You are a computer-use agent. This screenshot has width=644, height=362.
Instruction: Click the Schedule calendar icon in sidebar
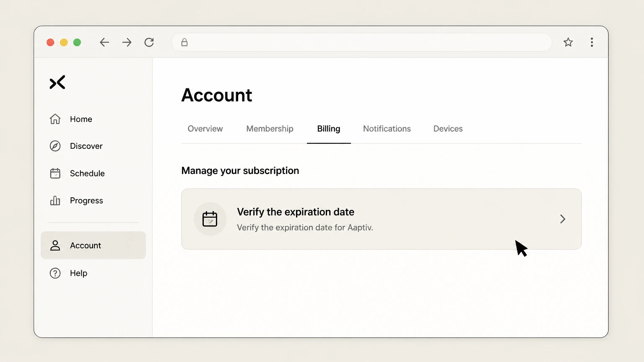pyautogui.click(x=55, y=173)
